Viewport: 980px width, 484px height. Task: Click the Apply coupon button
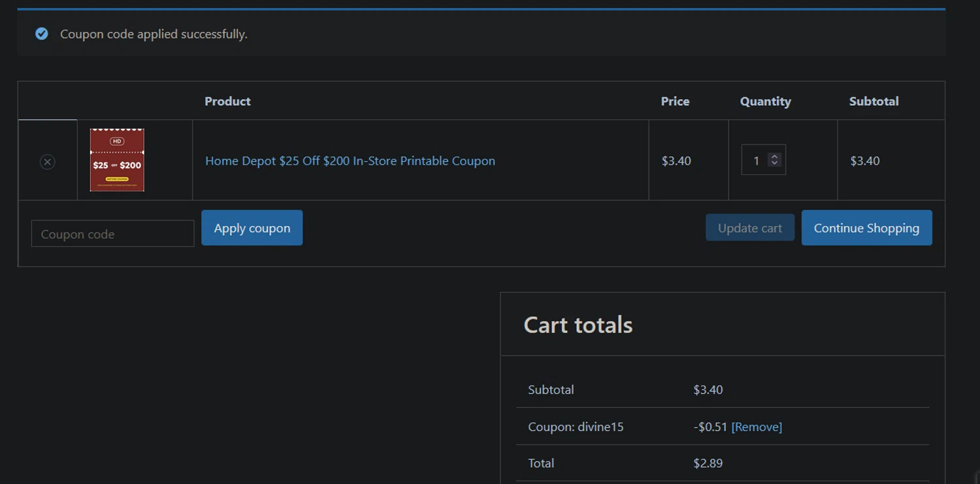pyautogui.click(x=252, y=228)
